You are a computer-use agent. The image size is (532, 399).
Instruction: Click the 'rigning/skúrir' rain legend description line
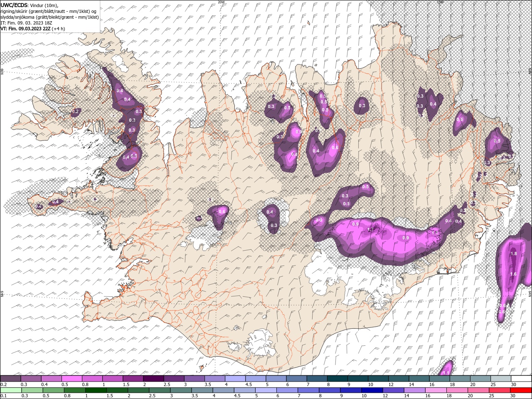pyautogui.click(x=48, y=11)
